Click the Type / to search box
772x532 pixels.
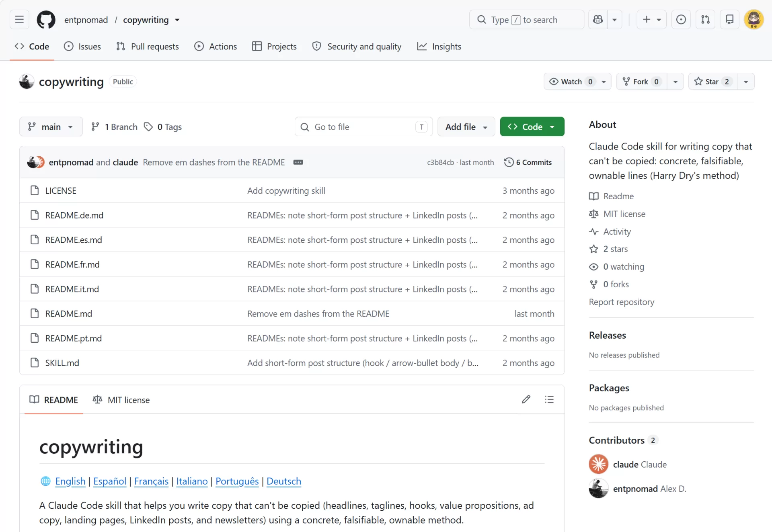point(526,19)
